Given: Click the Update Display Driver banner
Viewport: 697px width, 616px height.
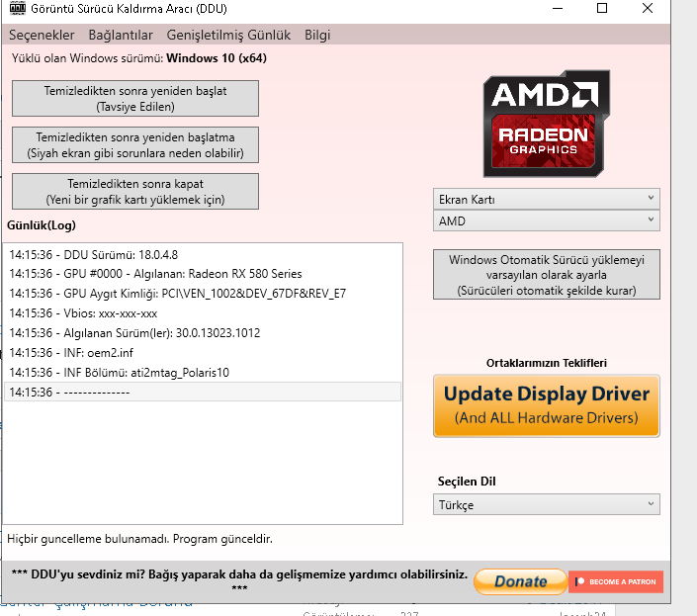Looking at the screenshot, I should point(547,405).
